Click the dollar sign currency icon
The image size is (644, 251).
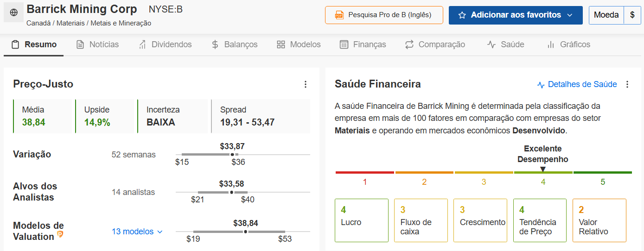632,15
